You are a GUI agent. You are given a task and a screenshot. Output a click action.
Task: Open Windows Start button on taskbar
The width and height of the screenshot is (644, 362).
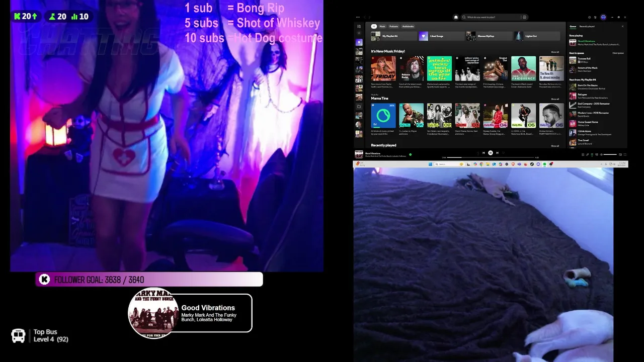click(430, 164)
